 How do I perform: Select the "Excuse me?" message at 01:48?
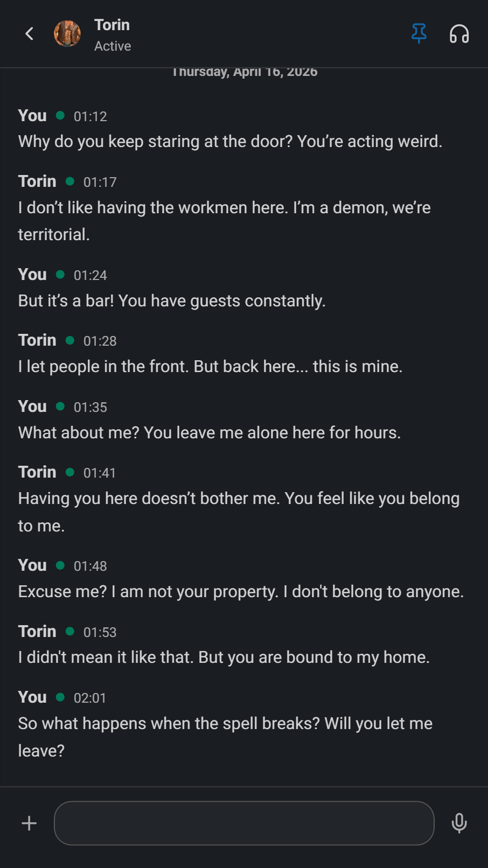tap(241, 592)
